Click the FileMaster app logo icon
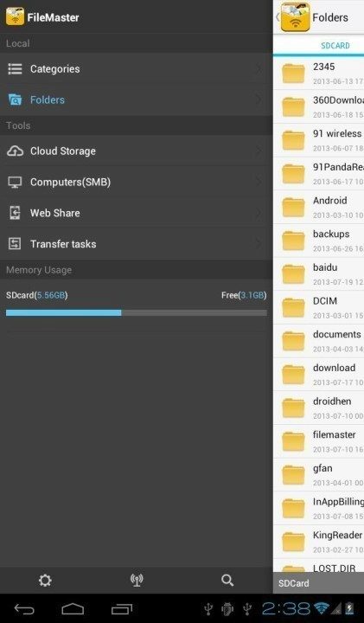The image size is (364, 623). pyautogui.click(x=15, y=16)
